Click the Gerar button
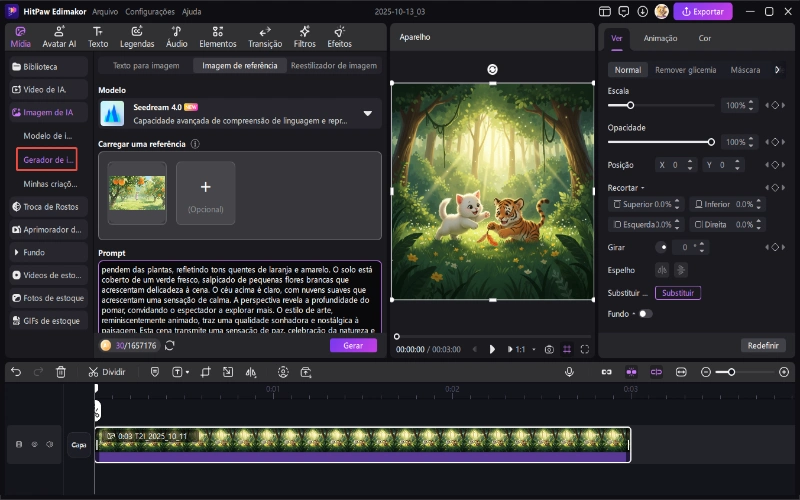This screenshot has height=500, width=800. (353, 345)
